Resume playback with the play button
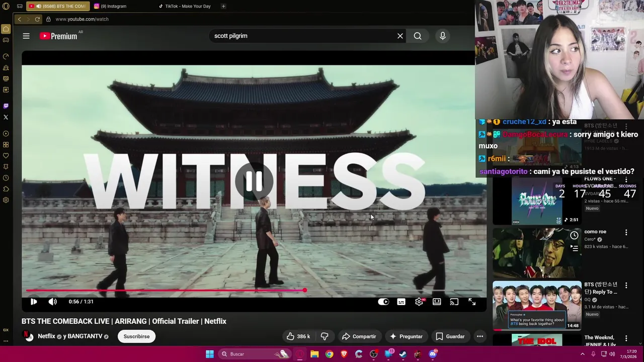Image resolution: width=644 pixels, height=362 pixels. tap(34, 302)
